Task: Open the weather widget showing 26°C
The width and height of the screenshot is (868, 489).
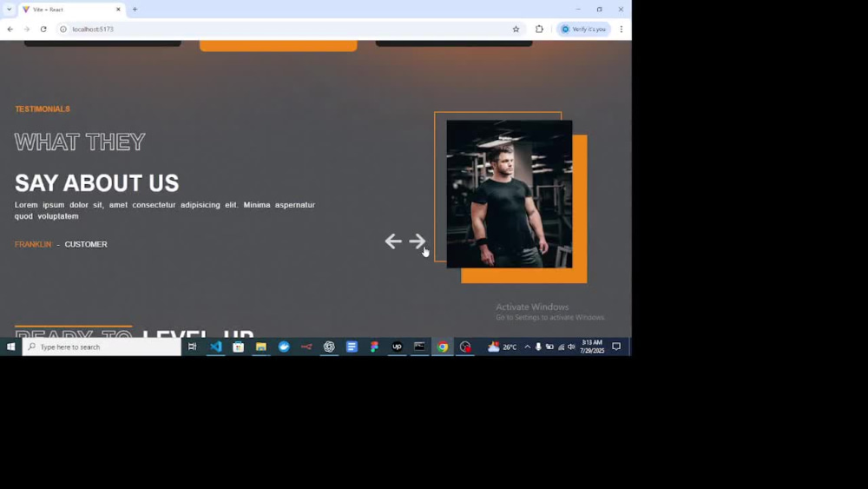Action: coord(502,347)
